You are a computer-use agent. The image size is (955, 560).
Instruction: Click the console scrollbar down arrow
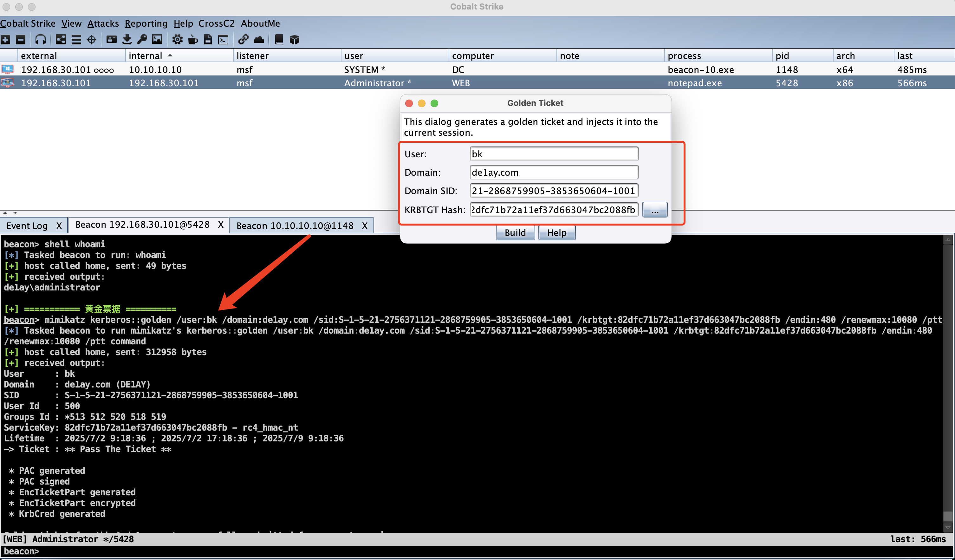948,527
